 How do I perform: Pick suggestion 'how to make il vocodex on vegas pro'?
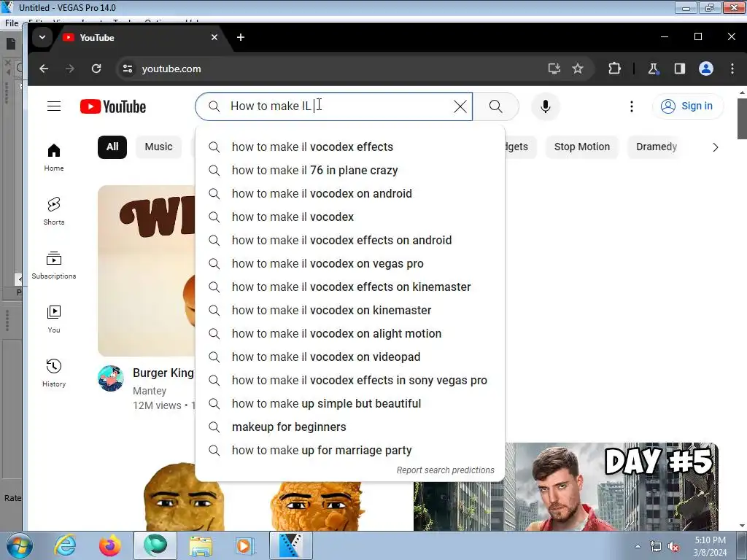tap(349, 263)
